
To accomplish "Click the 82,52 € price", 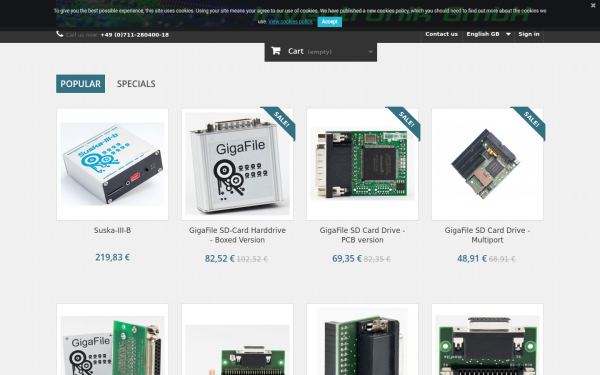I will point(220,259).
